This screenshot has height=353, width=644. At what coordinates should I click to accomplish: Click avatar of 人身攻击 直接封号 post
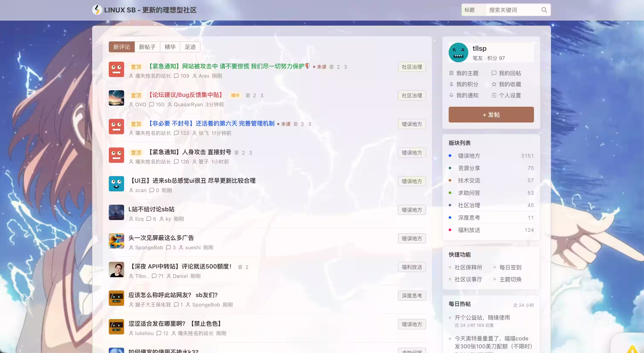(x=116, y=155)
